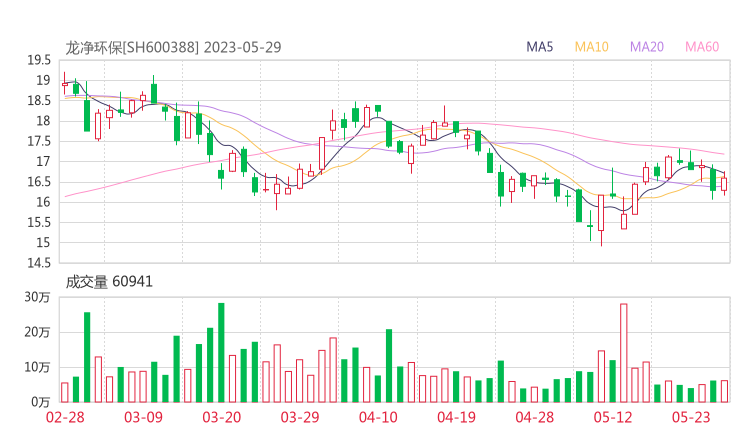
Task: Click the tallest green volume bar near 03-20
Action: point(221,353)
